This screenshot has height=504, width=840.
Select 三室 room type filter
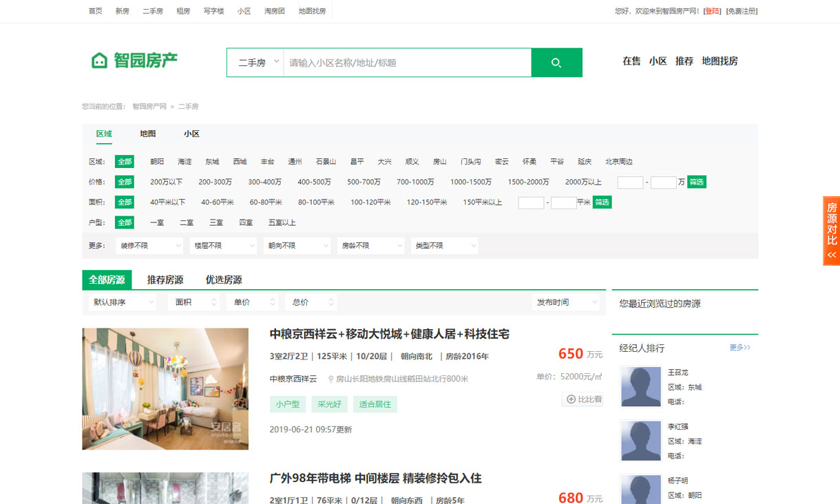216,223
